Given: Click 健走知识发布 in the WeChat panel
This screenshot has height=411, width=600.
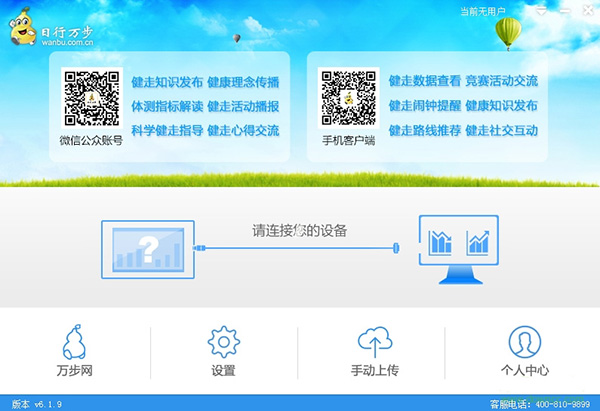Looking at the screenshot, I should click(167, 82).
